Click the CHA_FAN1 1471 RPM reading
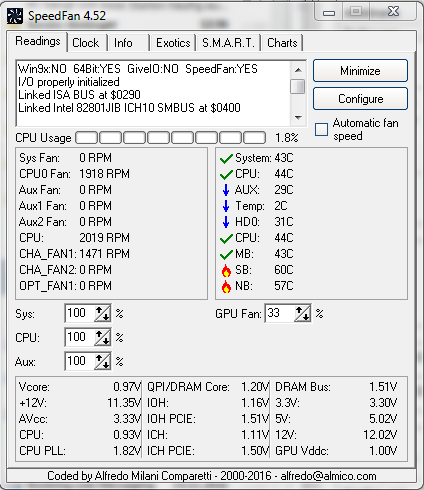The image size is (424, 490). [74, 254]
